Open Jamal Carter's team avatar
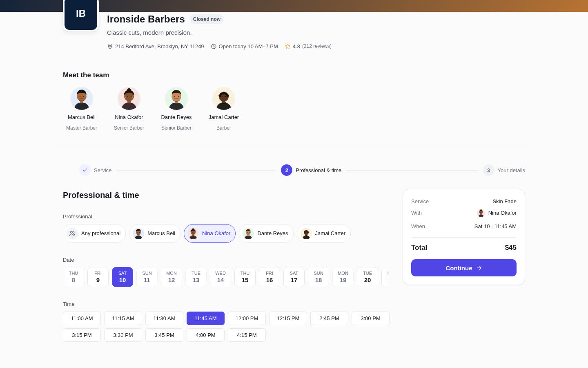Screen dimensions: 588x368 224,99
